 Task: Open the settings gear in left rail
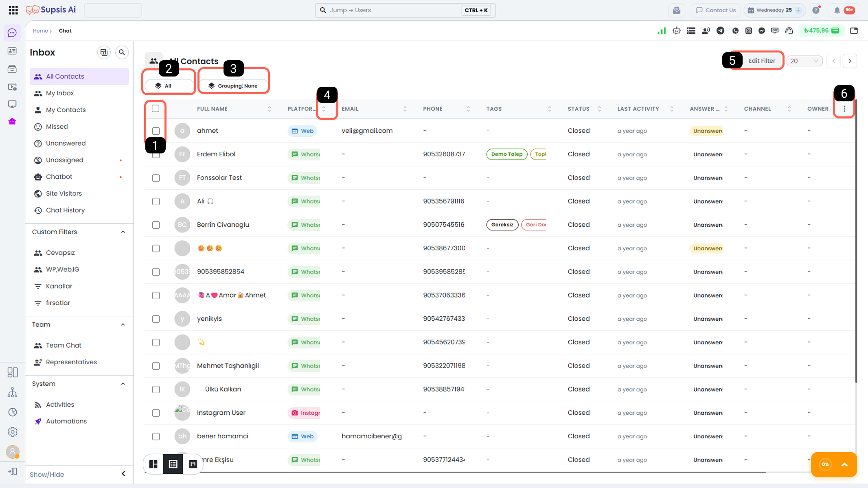coord(13,431)
